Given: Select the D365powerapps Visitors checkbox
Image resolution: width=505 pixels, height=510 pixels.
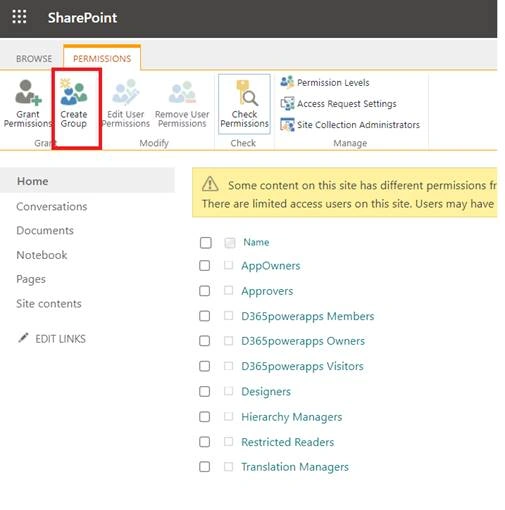Looking at the screenshot, I should (204, 366).
